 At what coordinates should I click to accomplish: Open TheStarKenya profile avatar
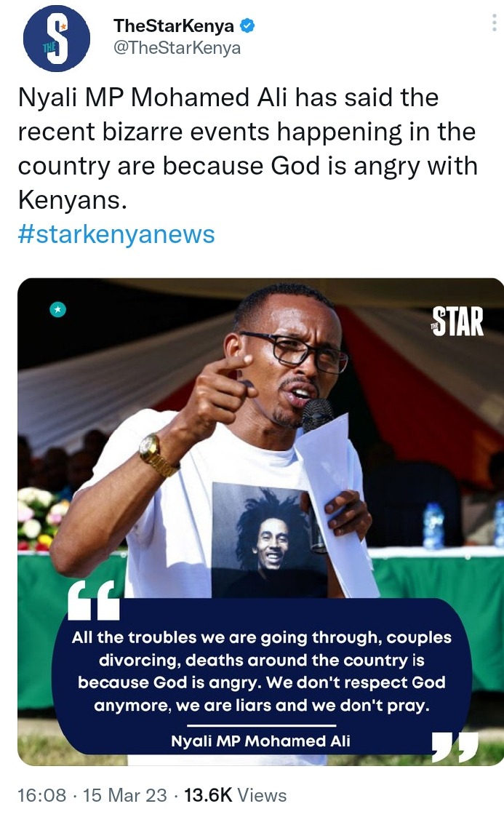[x=56, y=38]
